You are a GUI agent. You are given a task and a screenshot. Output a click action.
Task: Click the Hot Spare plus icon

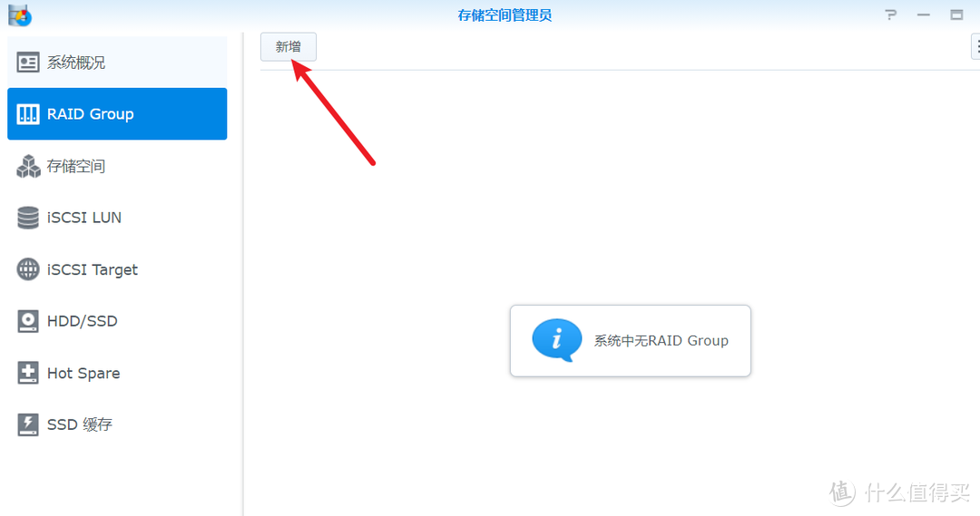[28, 373]
